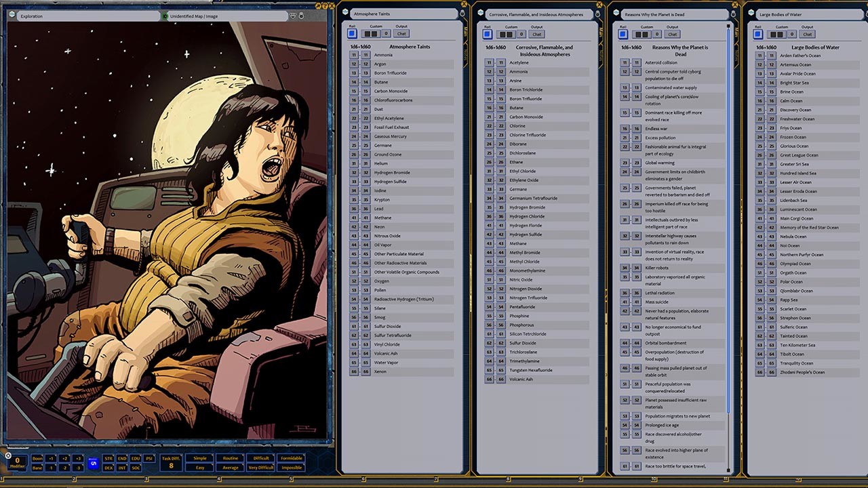Select the blue d6 die on the hotbar
This screenshot has height=488, width=868.
click(92, 462)
